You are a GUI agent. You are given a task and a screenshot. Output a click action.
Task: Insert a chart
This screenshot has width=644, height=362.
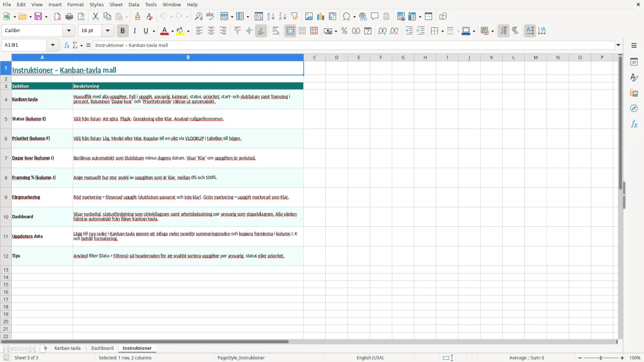[x=321, y=17]
